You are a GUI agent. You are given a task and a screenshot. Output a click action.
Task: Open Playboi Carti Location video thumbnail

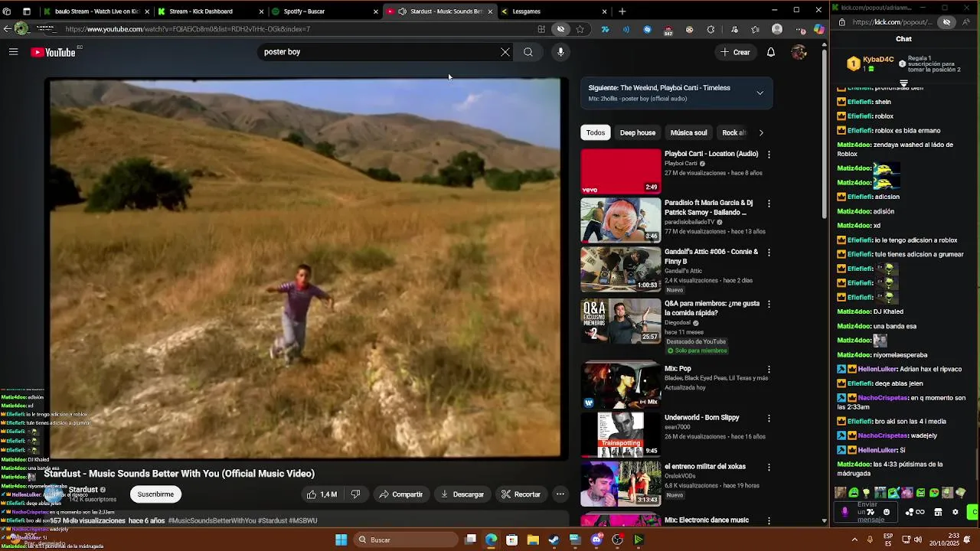click(x=620, y=171)
